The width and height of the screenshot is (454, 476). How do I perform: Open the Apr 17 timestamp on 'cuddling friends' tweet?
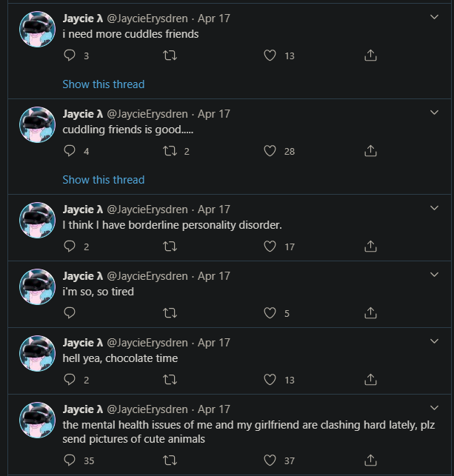coord(214,114)
